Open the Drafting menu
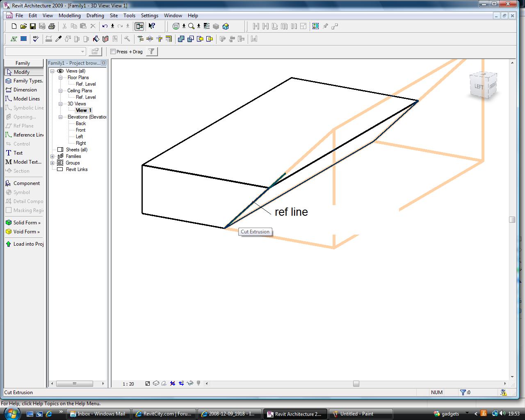This screenshot has height=420, width=525. click(95, 16)
